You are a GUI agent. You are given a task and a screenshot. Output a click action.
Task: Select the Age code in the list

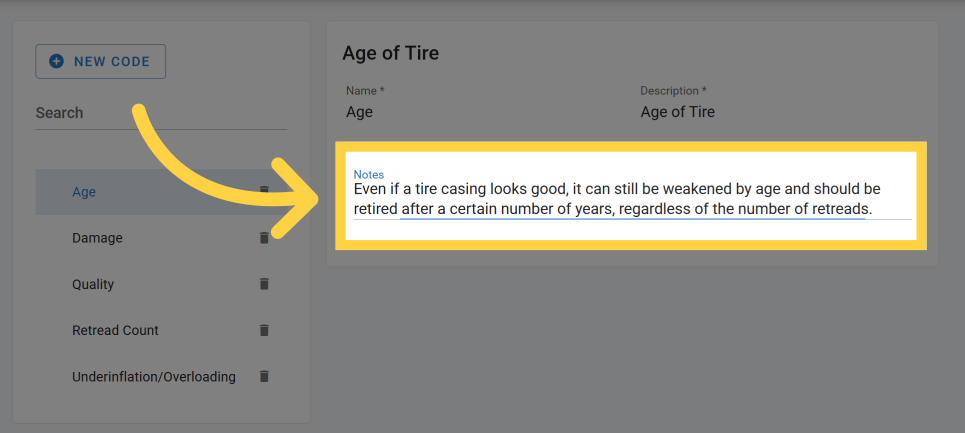[84, 192]
